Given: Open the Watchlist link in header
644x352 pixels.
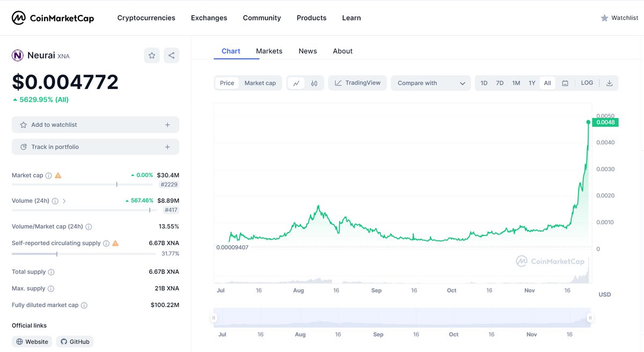Looking at the screenshot, I should (619, 18).
